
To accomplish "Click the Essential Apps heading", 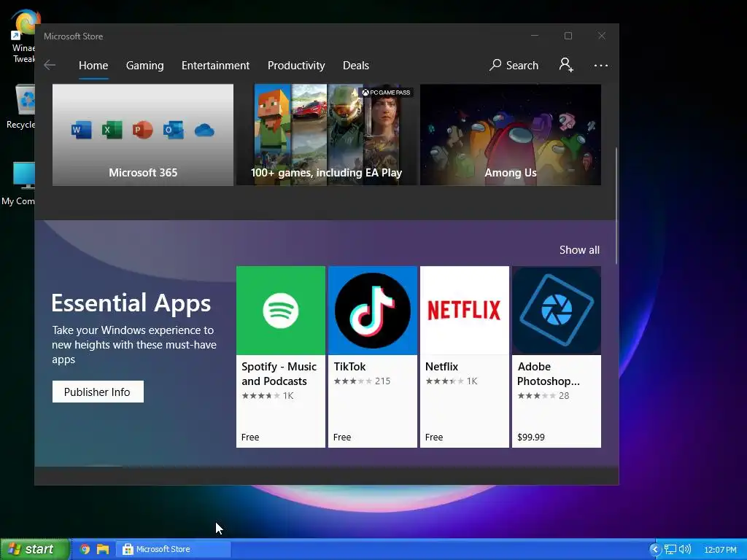I will click(x=131, y=303).
